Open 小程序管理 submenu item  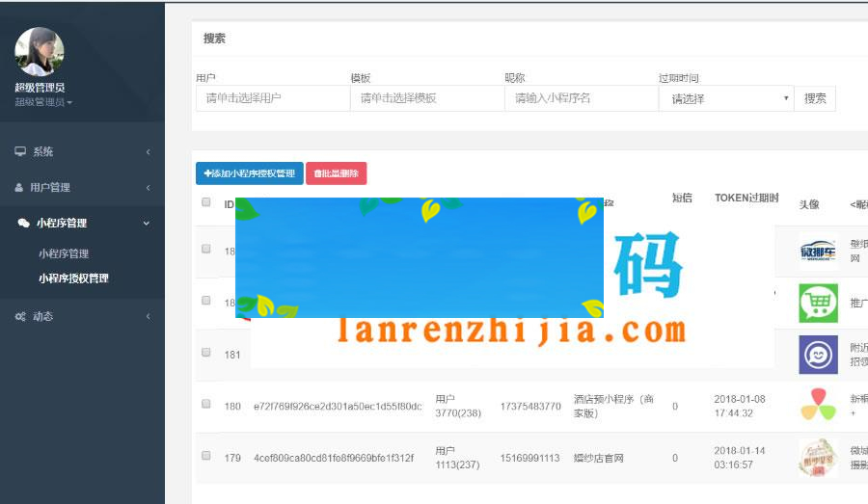click(x=64, y=253)
